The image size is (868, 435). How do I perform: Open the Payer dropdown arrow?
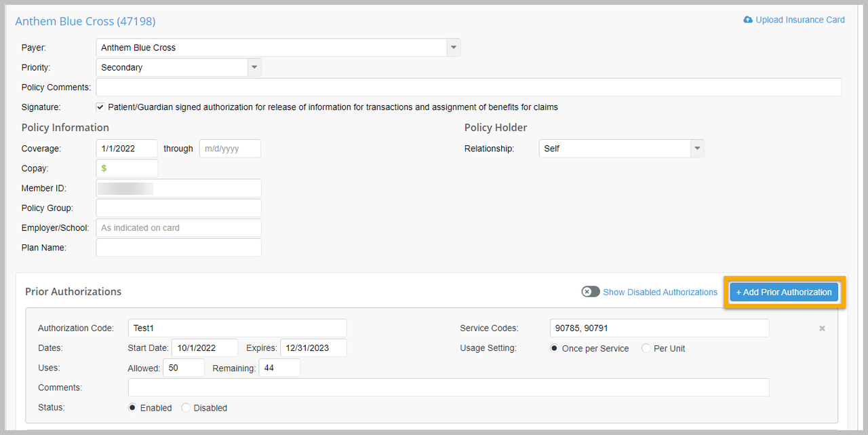tap(454, 48)
